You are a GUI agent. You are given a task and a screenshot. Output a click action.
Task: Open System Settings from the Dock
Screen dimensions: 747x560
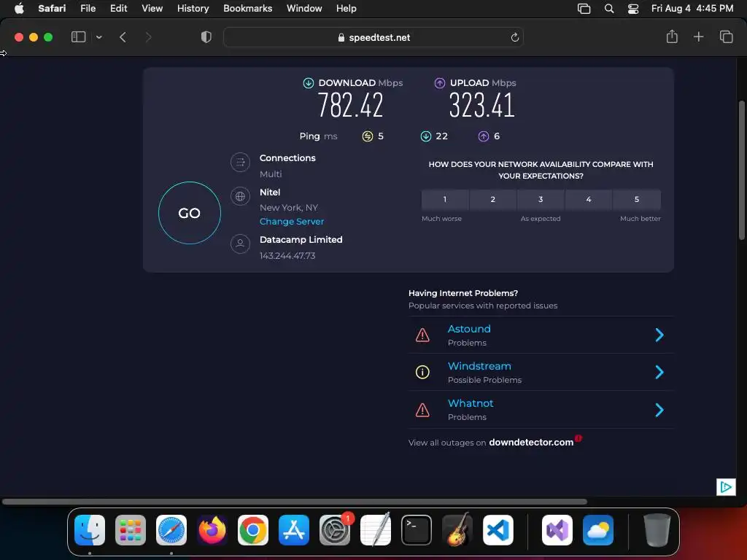335,530
